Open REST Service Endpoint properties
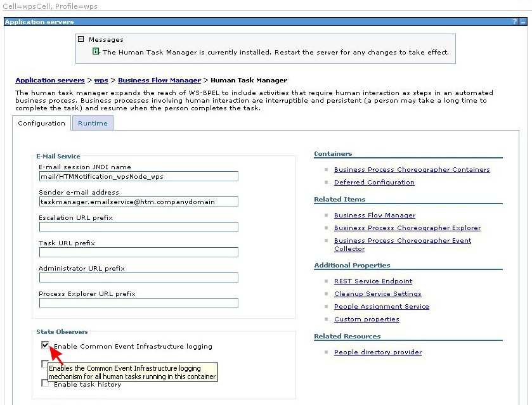 point(373,281)
